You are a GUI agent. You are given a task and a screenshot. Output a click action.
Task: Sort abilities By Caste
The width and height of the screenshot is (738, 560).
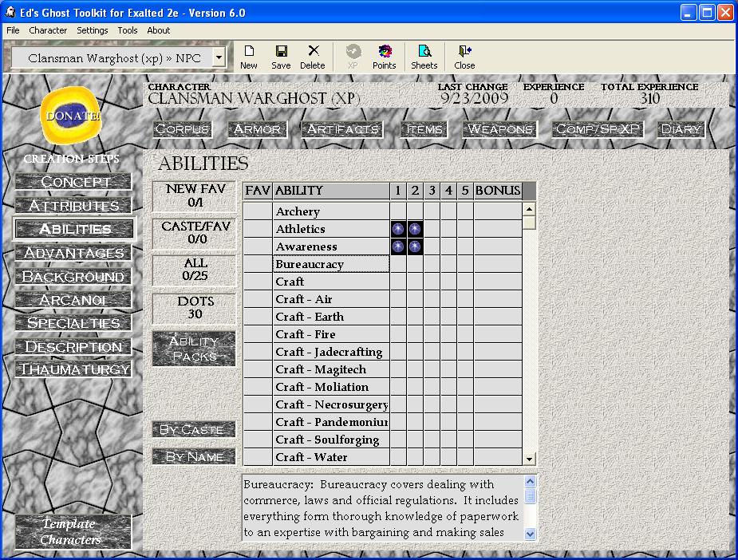pos(194,430)
